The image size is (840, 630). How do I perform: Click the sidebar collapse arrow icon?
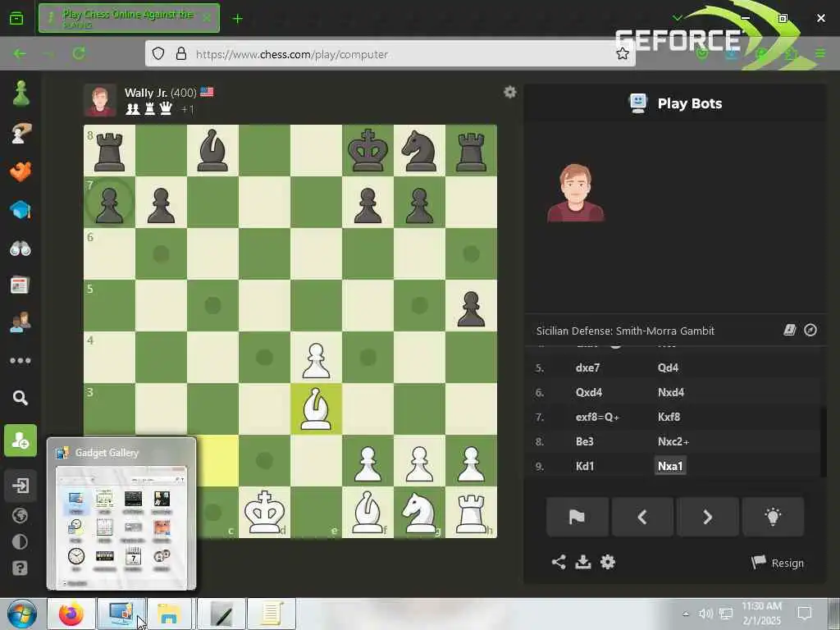point(21,486)
